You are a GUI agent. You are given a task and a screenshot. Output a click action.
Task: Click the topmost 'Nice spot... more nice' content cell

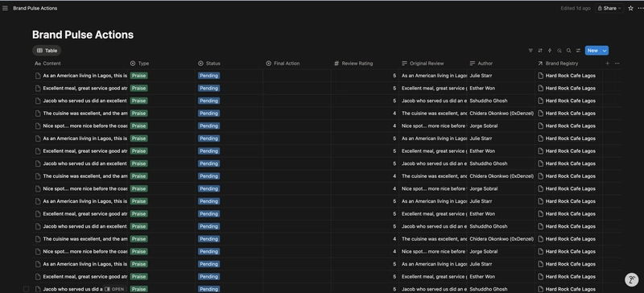point(80,126)
